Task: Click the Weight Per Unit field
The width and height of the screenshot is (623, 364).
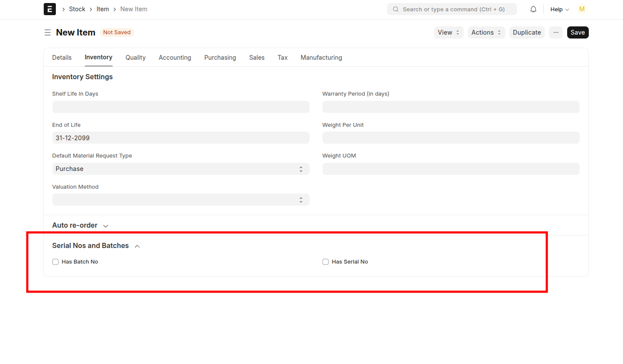Action: 451,138
